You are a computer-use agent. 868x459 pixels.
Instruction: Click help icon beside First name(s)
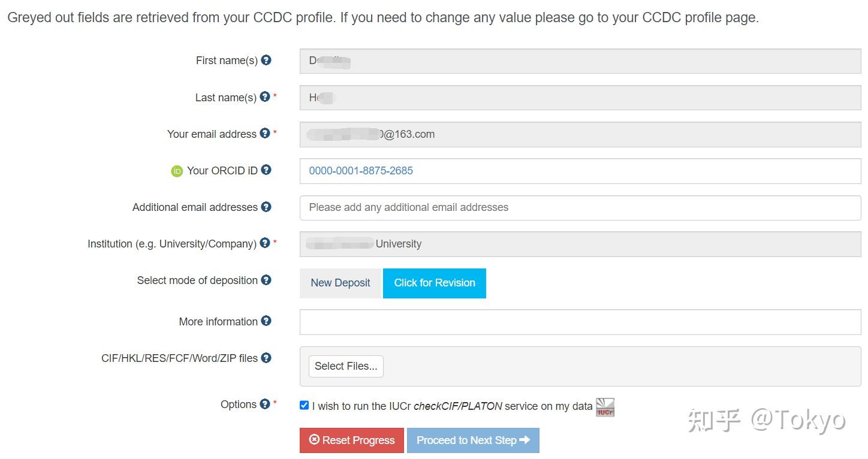[x=266, y=60]
